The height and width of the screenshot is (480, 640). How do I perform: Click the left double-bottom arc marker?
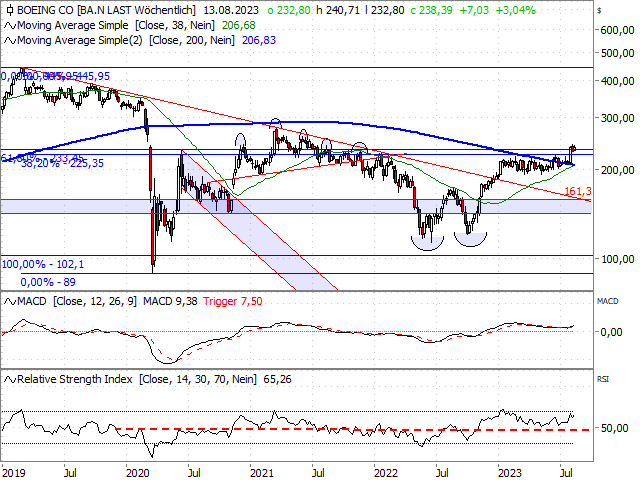pos(427,243)
